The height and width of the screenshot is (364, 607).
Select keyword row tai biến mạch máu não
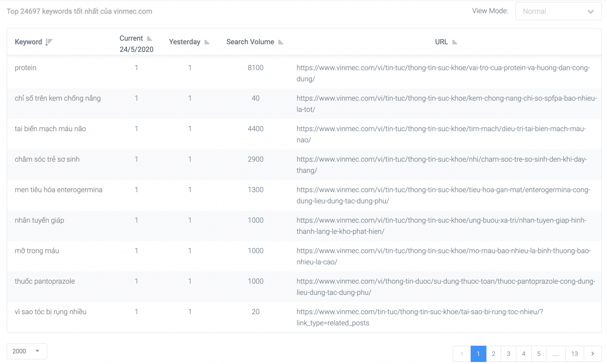click(x=50, y=129)
